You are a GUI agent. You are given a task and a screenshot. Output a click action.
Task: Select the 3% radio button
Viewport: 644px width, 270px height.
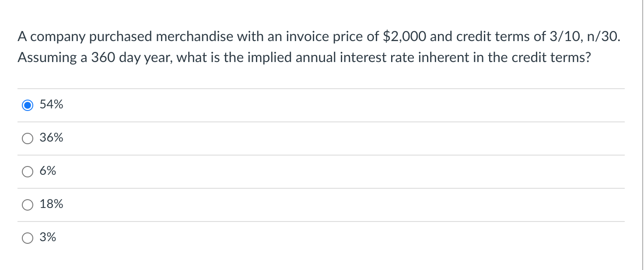[x=28, y=238]
